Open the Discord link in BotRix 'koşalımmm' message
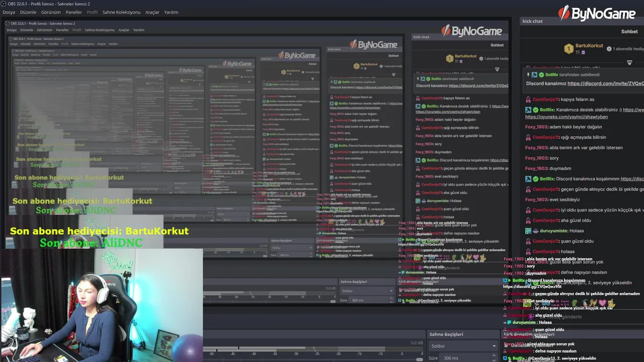 (632, 179)
